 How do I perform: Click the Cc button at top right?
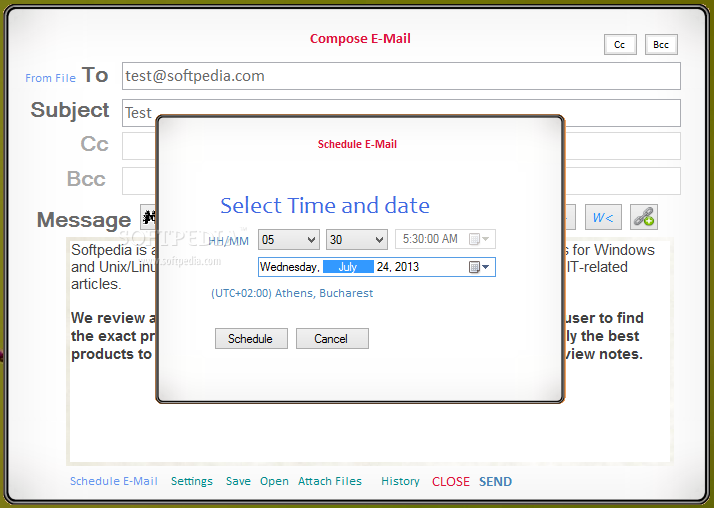tap(620, 45)
